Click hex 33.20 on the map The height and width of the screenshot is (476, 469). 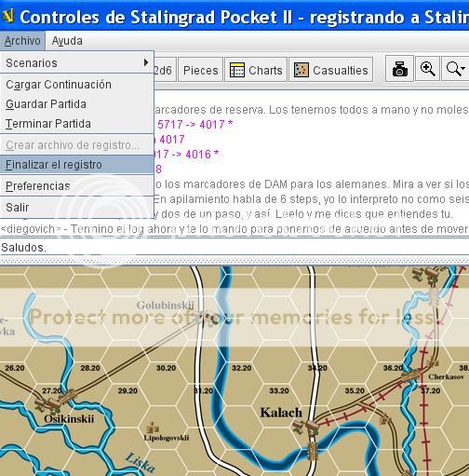[279, 391]
